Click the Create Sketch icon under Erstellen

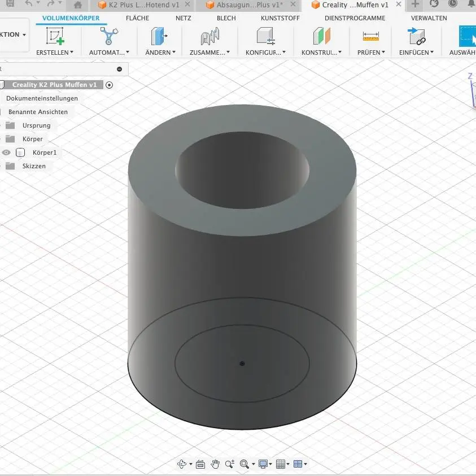55,37
